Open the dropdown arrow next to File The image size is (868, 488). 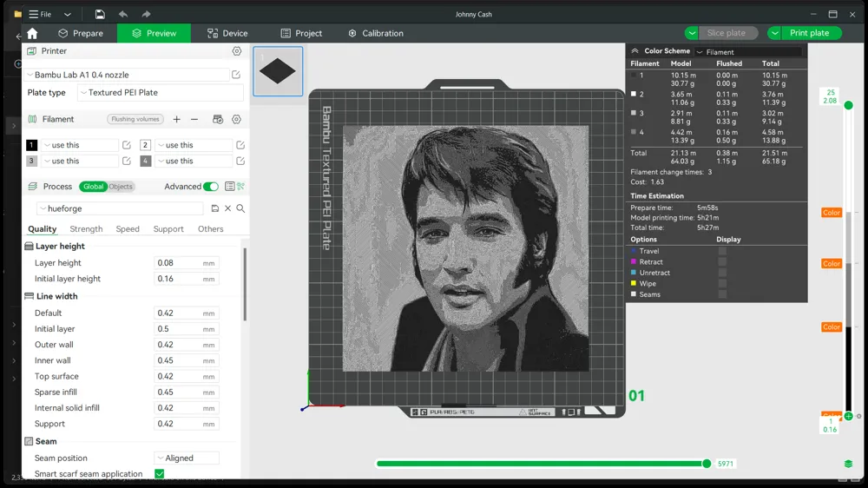tap(68, 14)
